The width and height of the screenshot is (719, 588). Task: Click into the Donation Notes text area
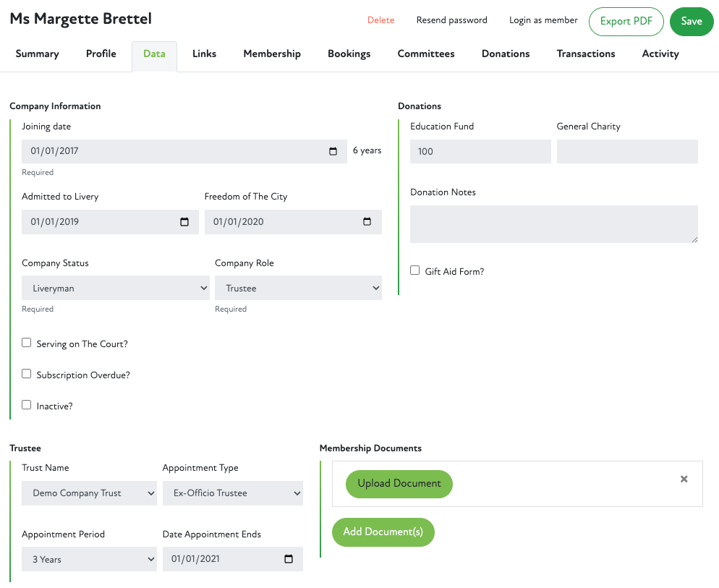click(x=553, y=223)
